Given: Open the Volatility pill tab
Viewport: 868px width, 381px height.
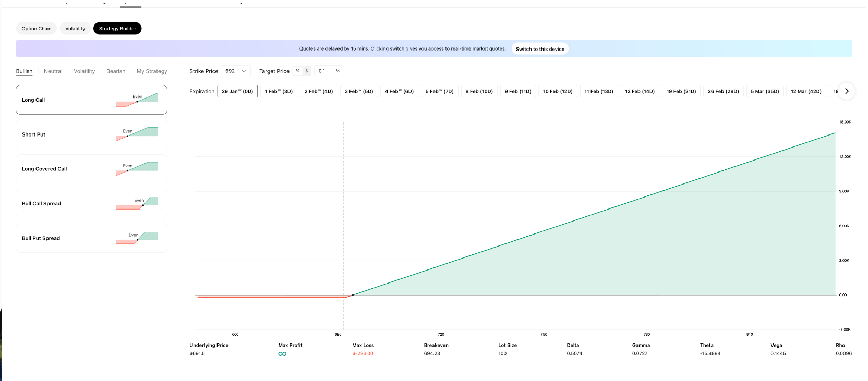Looking at the screenshot, I should click(75, 29).
